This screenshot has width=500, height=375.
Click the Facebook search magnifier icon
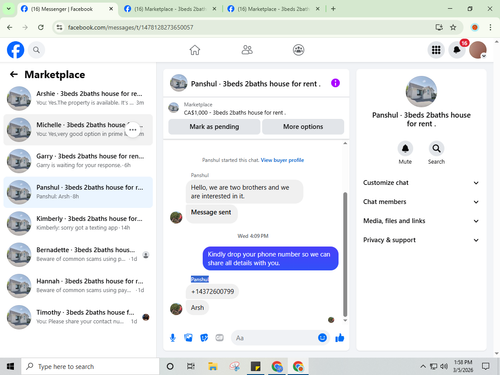point(36,50)
